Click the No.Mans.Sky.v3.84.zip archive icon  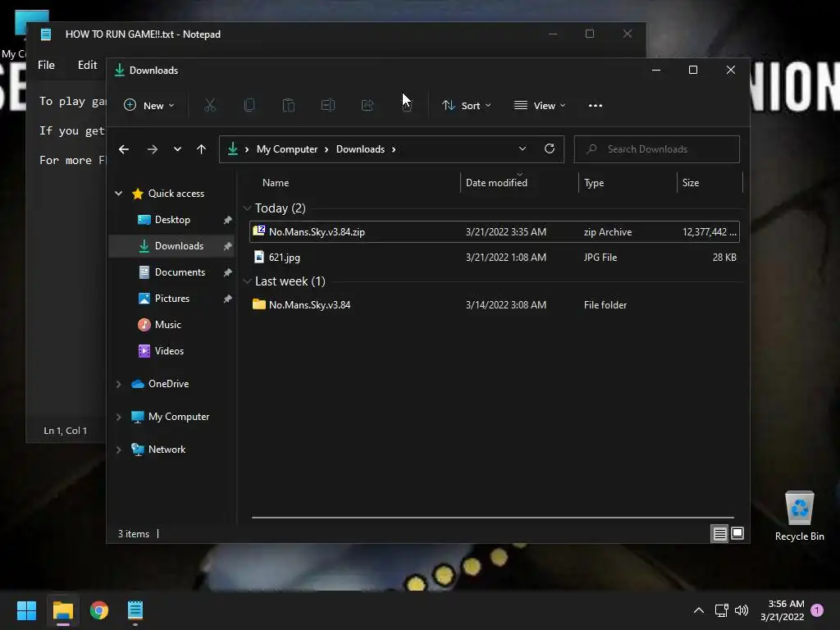[x=258, y=231]
